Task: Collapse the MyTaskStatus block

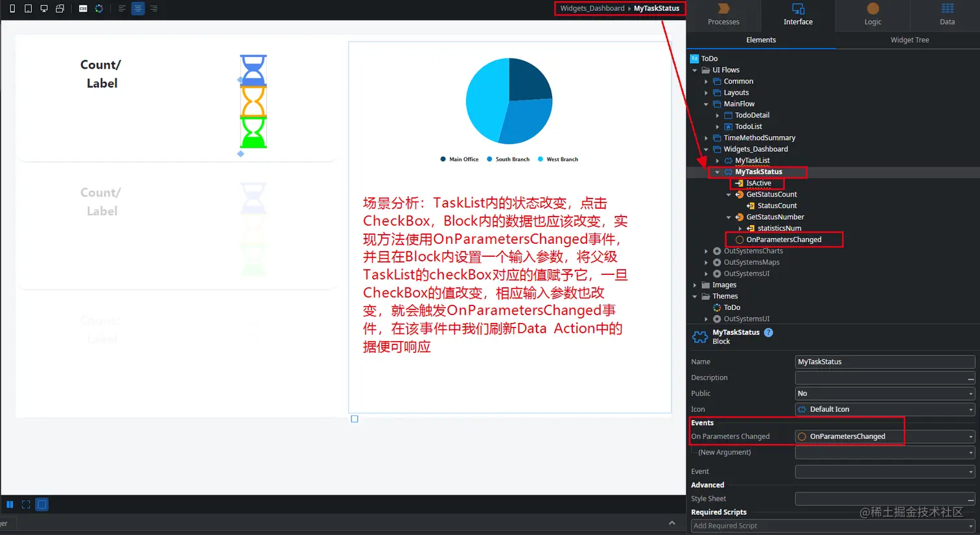Action: (x=717, y=172)
